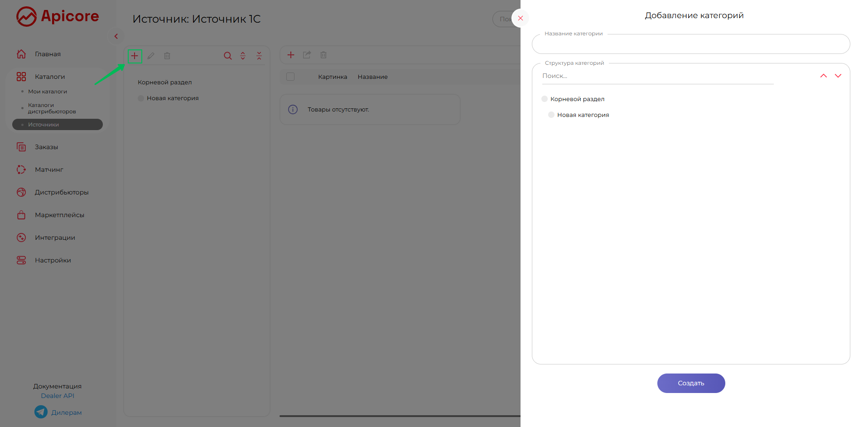Click the add category plus icon

(135, 56)
